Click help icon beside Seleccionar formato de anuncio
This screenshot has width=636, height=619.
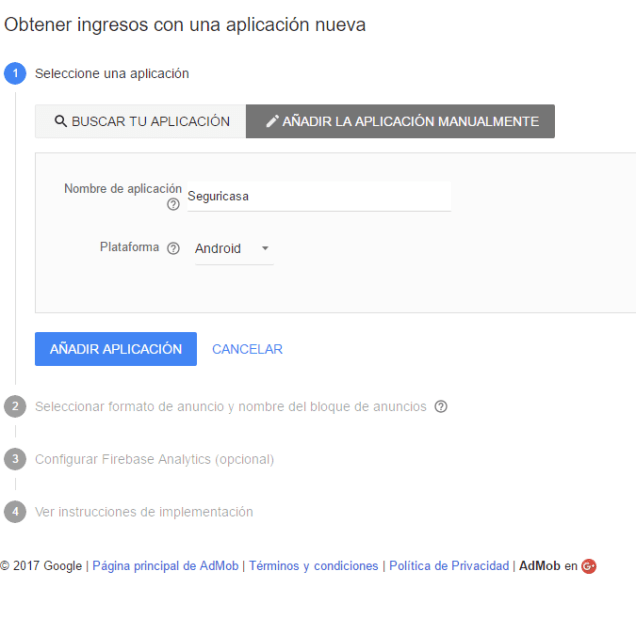click(441, 407)
